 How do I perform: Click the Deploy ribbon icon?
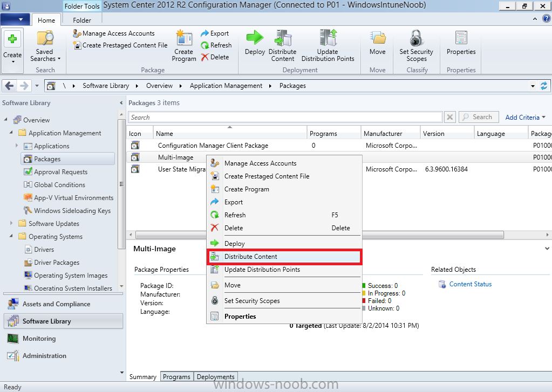click(255, 38)
